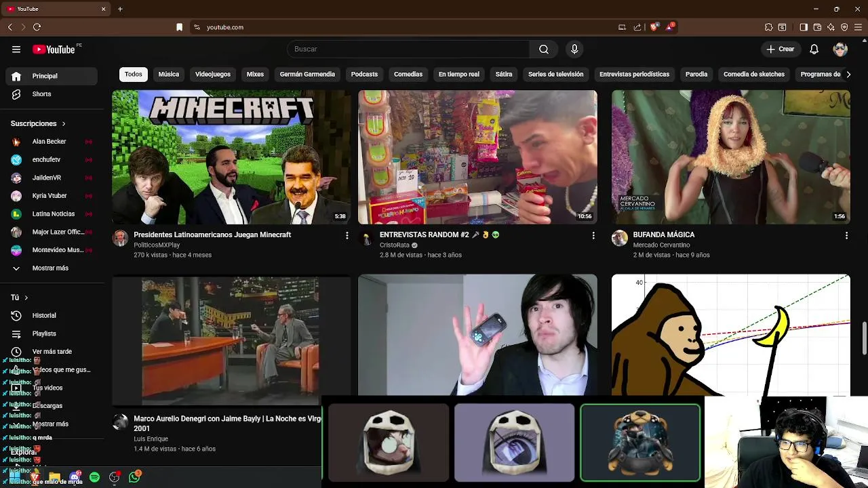Select the Germán Garmendia filter chip
This screenshot has width=868, height=488.
[x=307, y=75]
